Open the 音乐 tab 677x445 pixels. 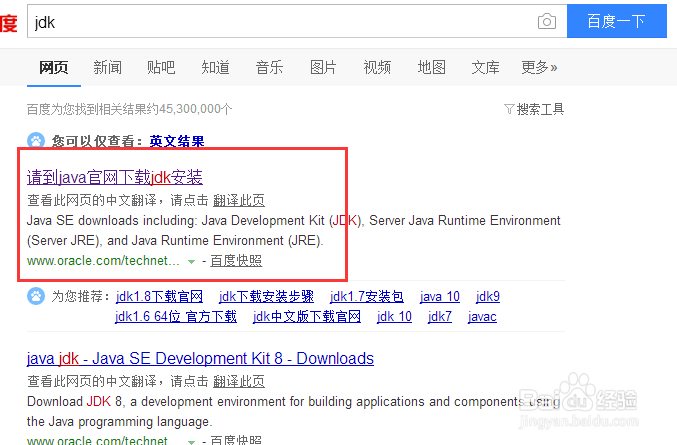point(269,67)
